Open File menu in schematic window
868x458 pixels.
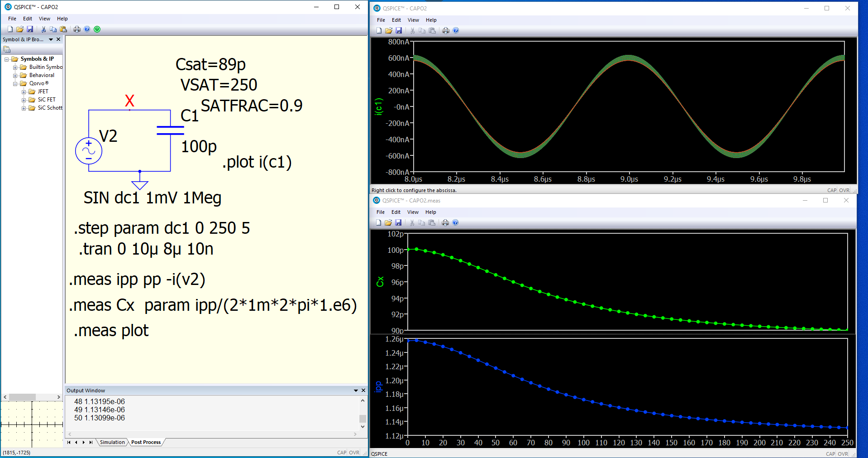(12, 19)
